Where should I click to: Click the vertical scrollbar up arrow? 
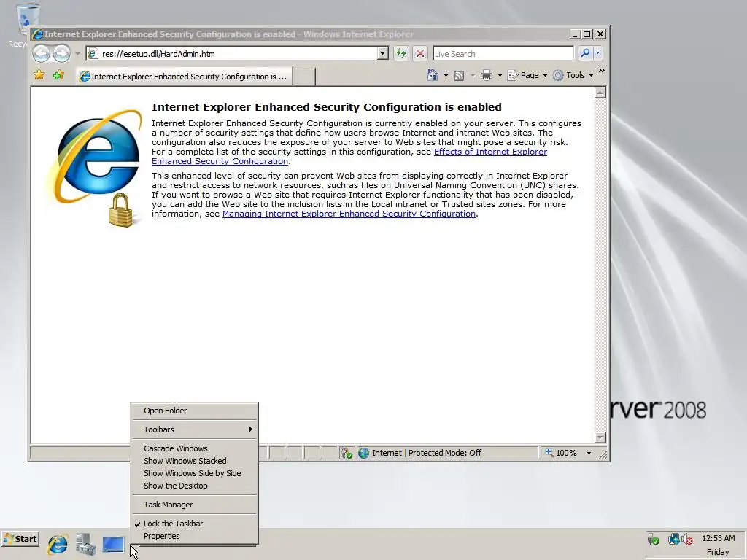click(x=600, y=93)
